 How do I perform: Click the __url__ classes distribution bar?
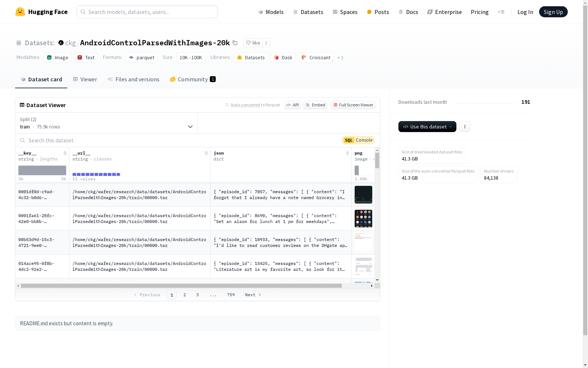click(x=96, y=174)
